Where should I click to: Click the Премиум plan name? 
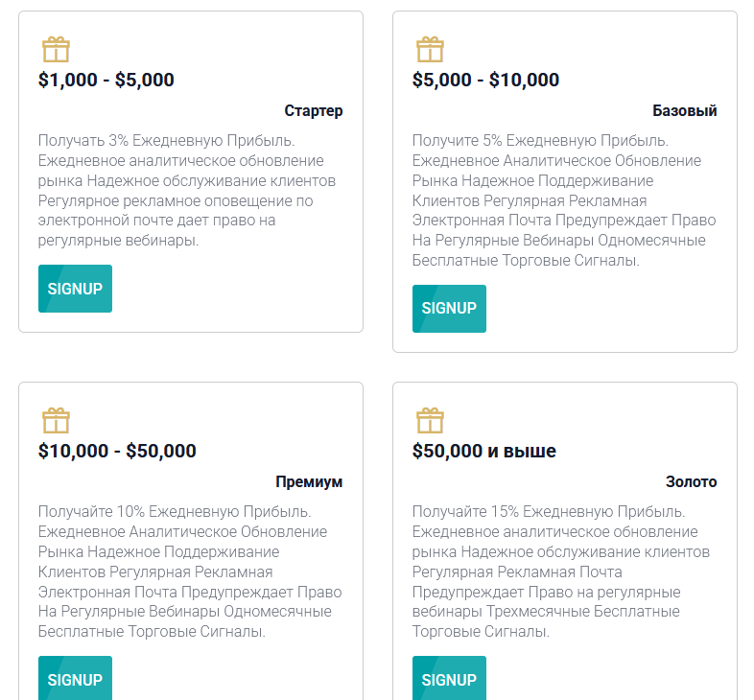coord(309,481)
